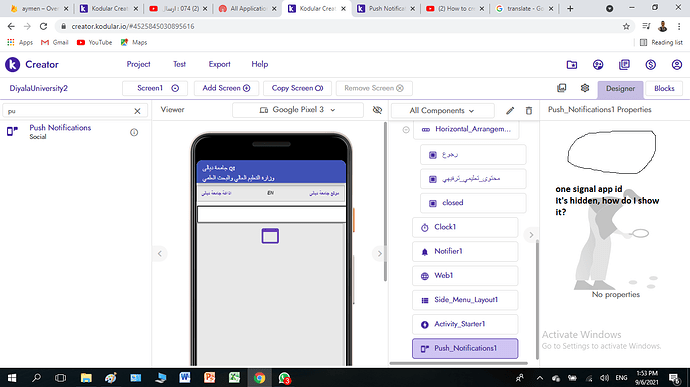Delete selected component with trash icon

pyautogui.click(x=529, y=111)
